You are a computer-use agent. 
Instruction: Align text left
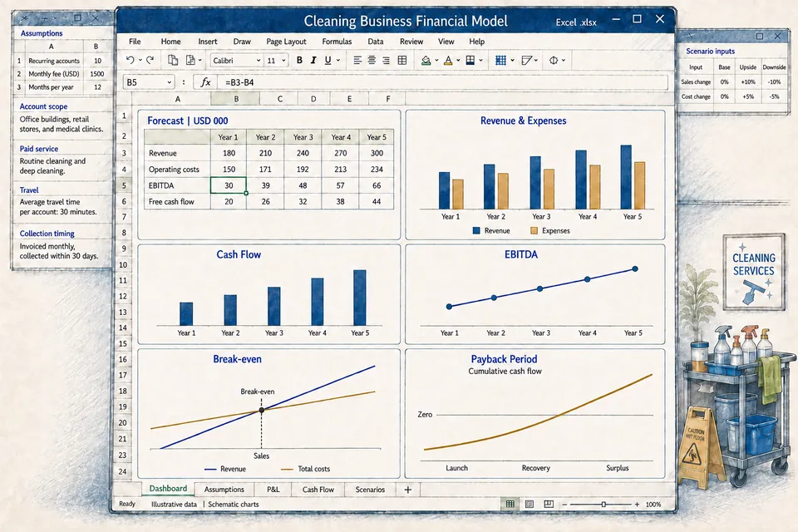click(x=357, y=60)
